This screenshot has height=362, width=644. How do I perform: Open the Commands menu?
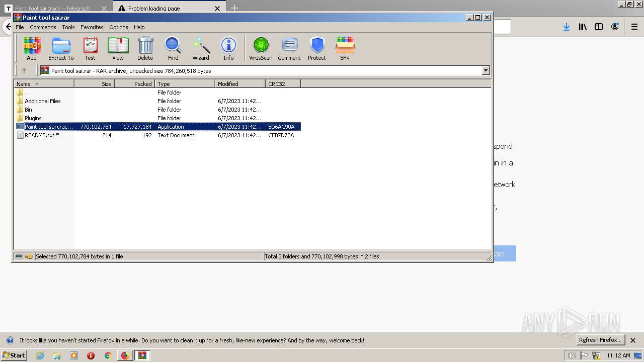point(43,27)
